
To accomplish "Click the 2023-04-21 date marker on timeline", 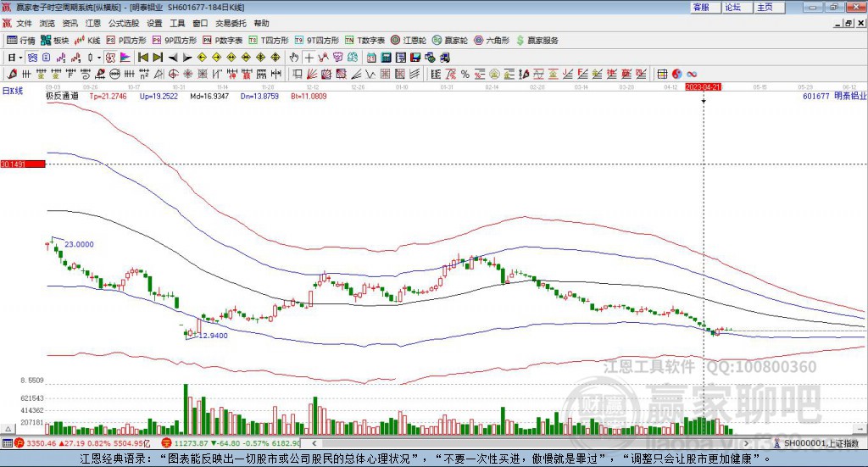I will pos(703,86).
